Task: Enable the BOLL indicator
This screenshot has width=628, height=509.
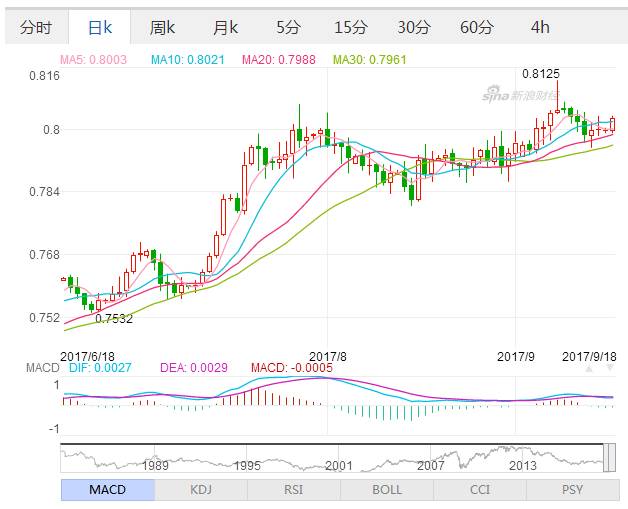Action: [387, 490]
